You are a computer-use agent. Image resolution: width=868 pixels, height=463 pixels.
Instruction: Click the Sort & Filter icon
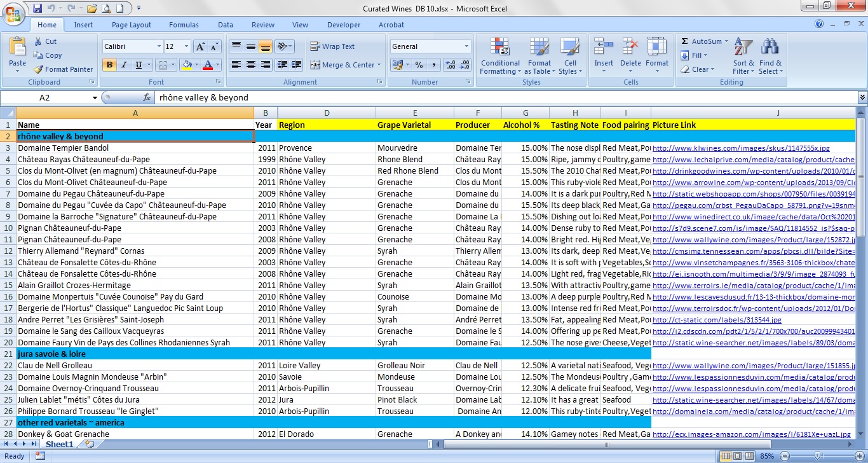click(x=743, y=48)
